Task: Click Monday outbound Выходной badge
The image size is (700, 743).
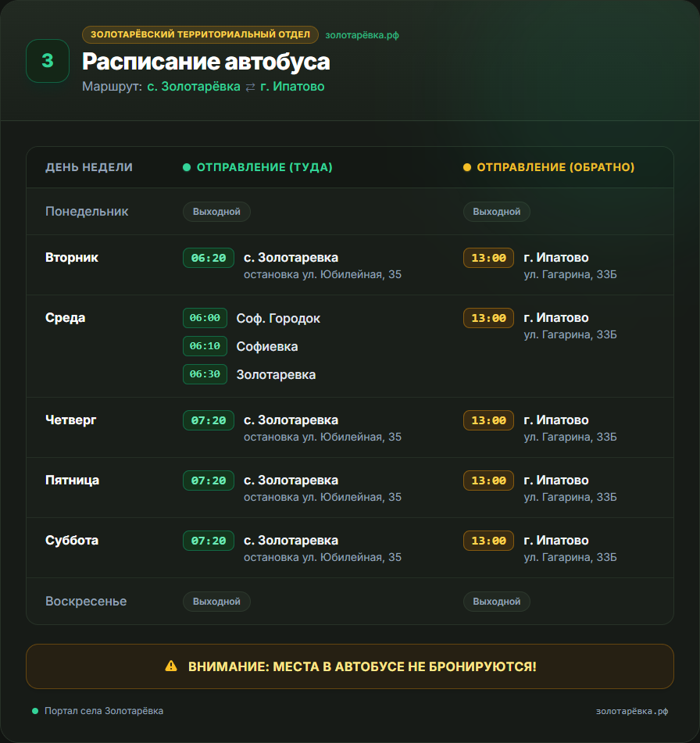Action: click(x=216, y=212)
